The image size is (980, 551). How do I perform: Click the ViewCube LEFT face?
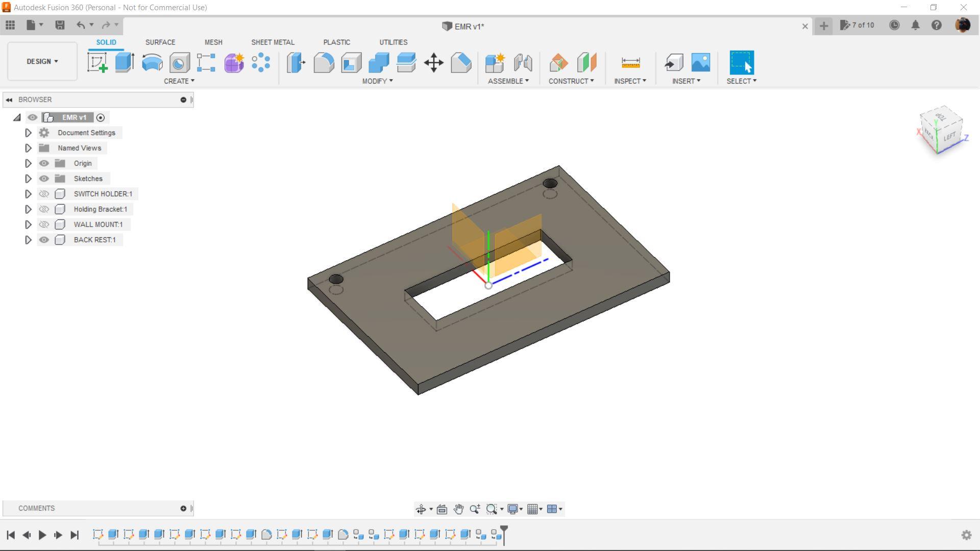949,137
